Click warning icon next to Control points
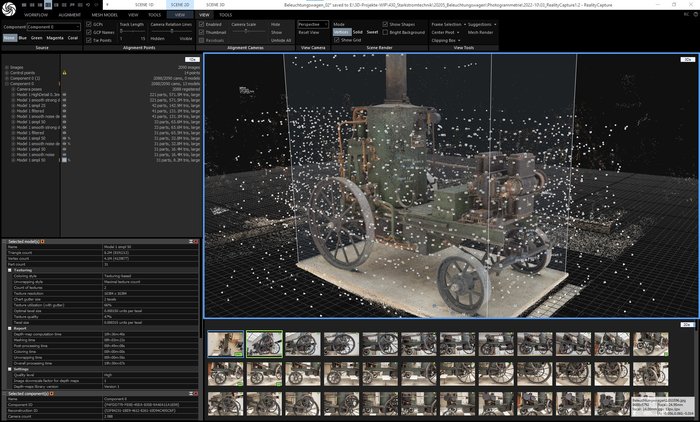 [65, 73]
